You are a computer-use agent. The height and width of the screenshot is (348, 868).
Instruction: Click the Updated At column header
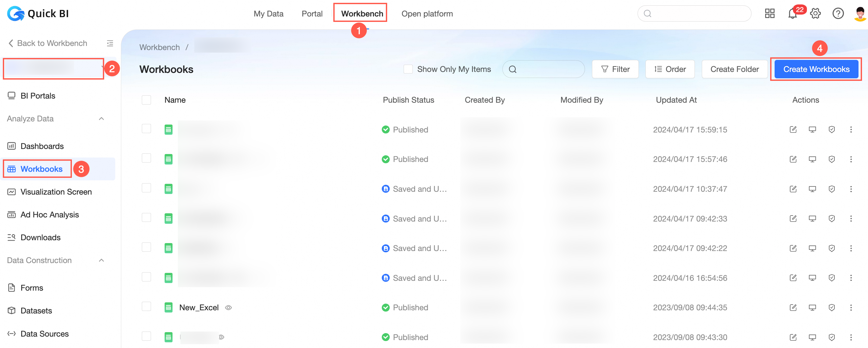(x=676, y=100)
